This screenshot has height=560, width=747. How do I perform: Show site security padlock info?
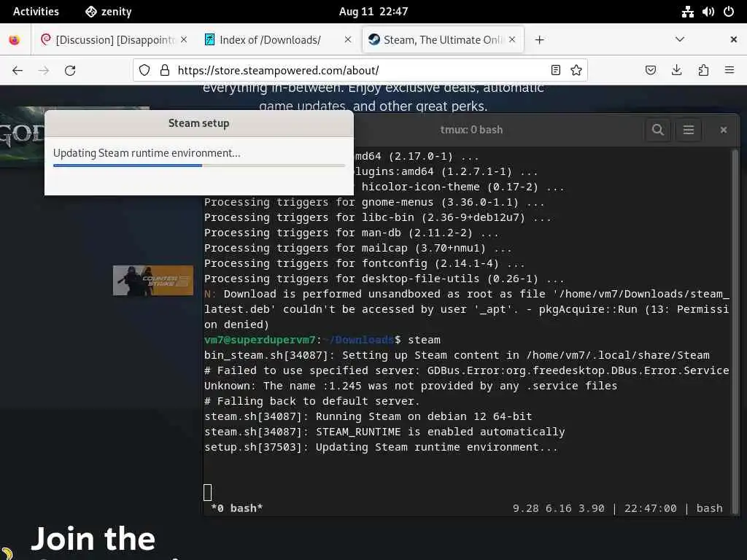(165, 71)
